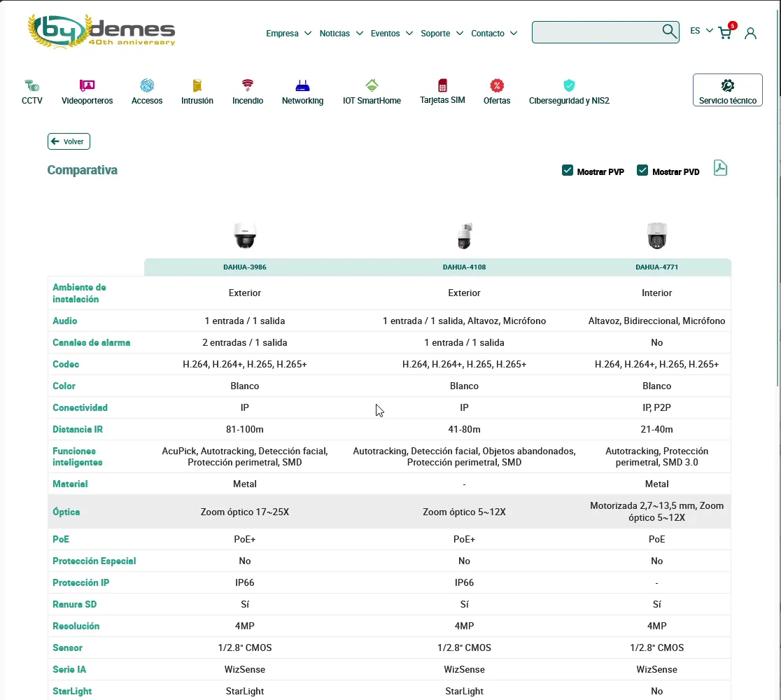Click the cart item count badge

(x=732, y=26)
